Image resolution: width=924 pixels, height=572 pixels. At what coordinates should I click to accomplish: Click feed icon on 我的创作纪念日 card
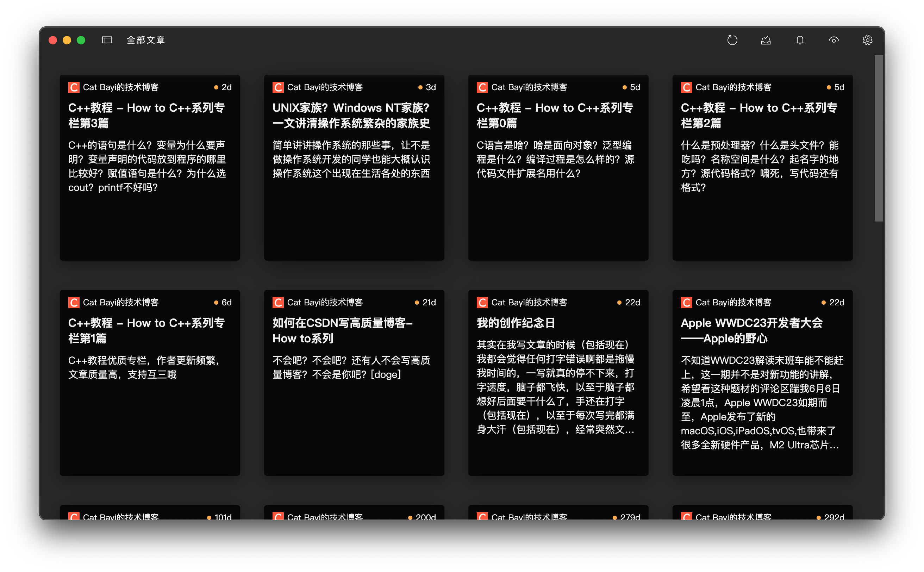482,303
